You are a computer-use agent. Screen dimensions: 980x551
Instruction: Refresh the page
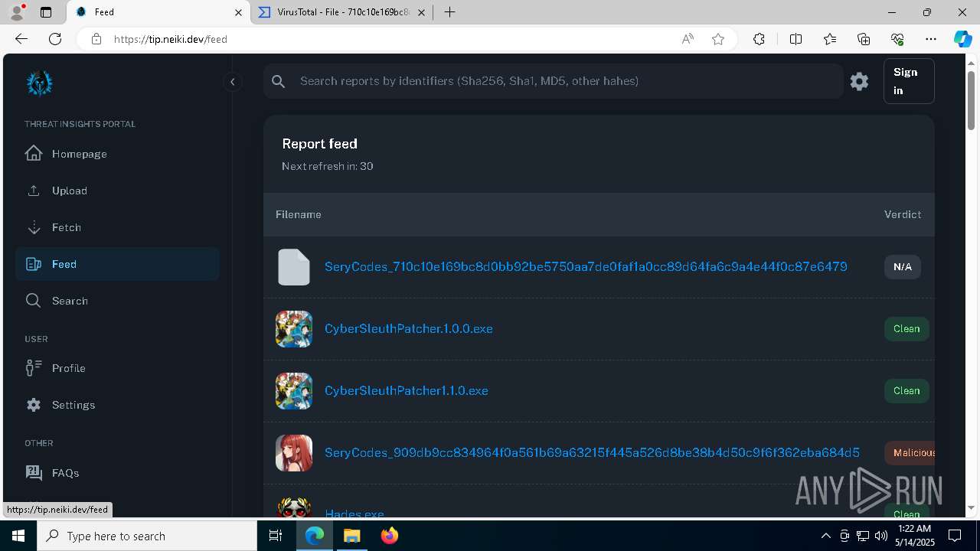(x=55, y=39)
